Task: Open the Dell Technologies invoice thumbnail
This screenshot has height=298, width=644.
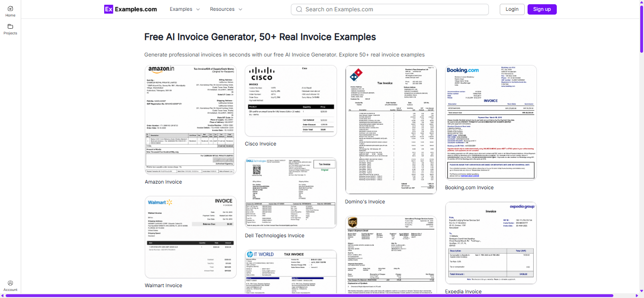Action: (x=291, y=193)
